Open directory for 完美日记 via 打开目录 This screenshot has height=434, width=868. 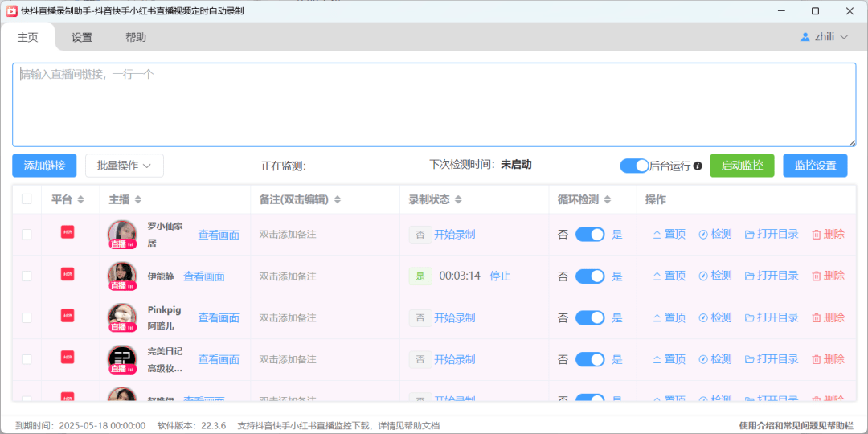[772, 359]
